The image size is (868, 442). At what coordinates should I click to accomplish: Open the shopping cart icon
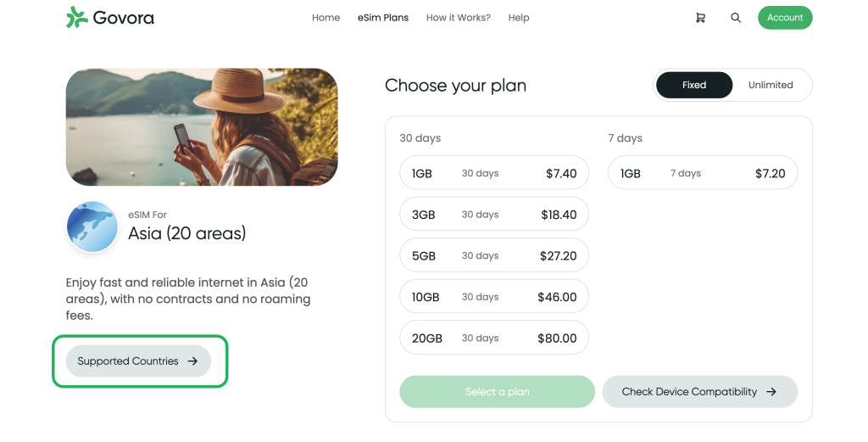[x=700, y=18]
